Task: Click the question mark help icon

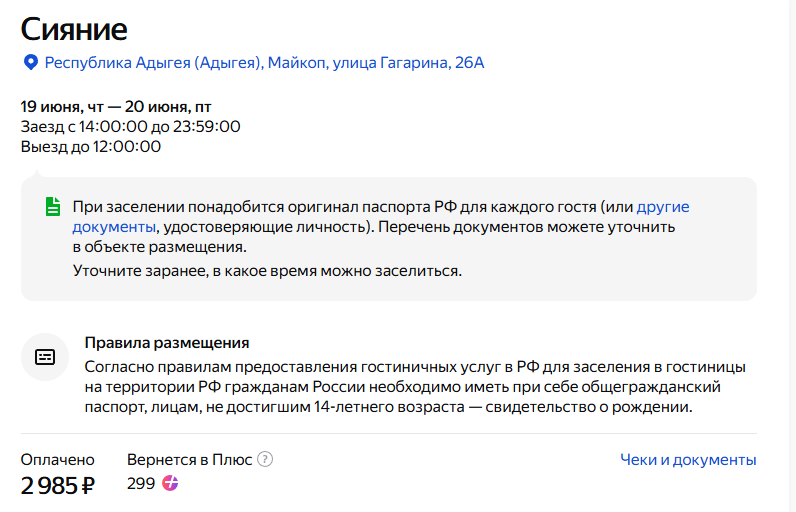Action: pyautogui.click(x=265, y=460)
